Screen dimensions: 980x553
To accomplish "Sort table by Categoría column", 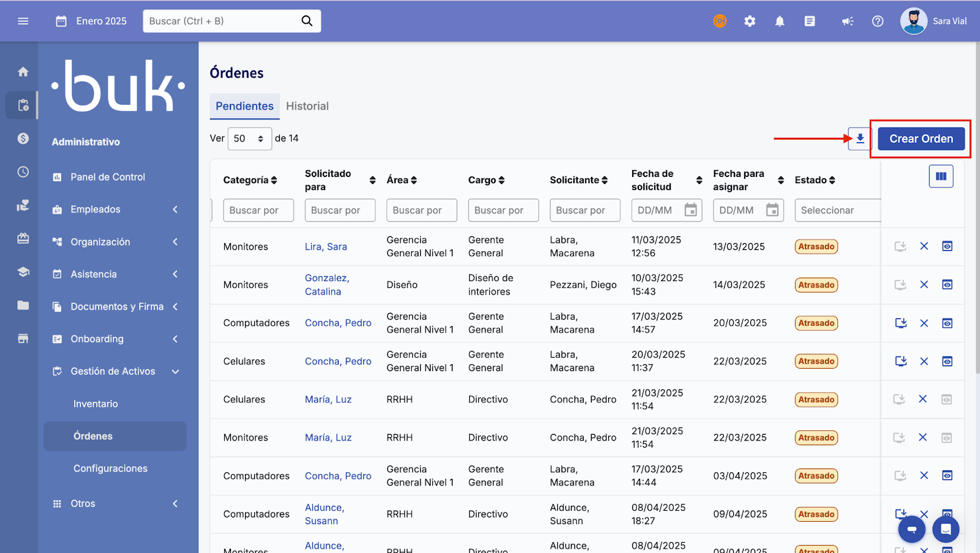I will click(x=274, y=180).
